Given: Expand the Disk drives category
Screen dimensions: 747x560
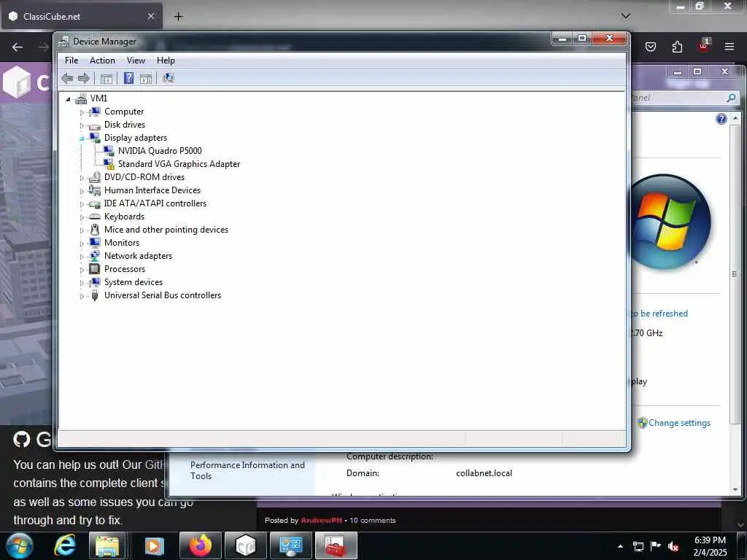Looking at the screenshot, I should click(x=82, y=125).
